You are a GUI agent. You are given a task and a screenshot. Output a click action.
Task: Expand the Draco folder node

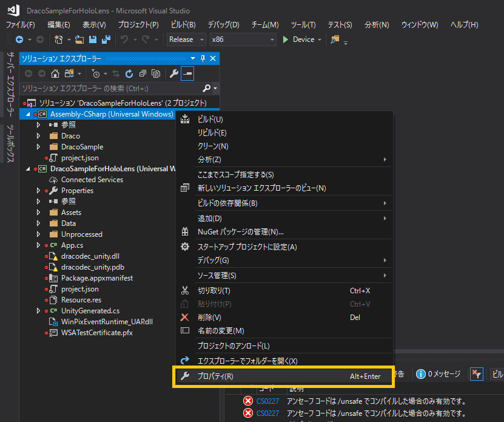point(39,136)
